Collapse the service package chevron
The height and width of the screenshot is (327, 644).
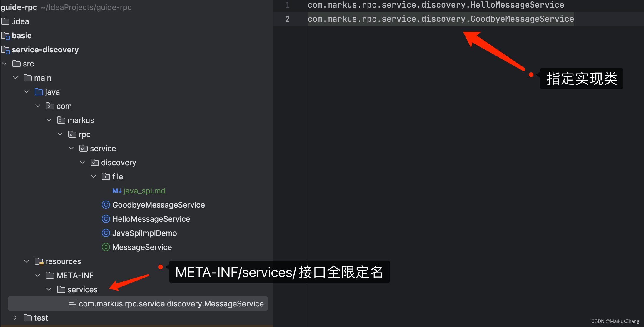point(71,148)
